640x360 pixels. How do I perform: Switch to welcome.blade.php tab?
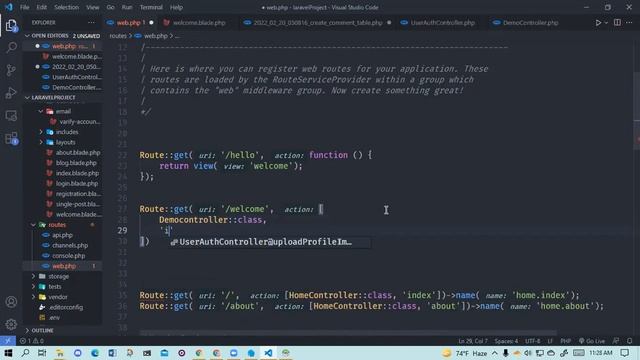tap(199, 23)
